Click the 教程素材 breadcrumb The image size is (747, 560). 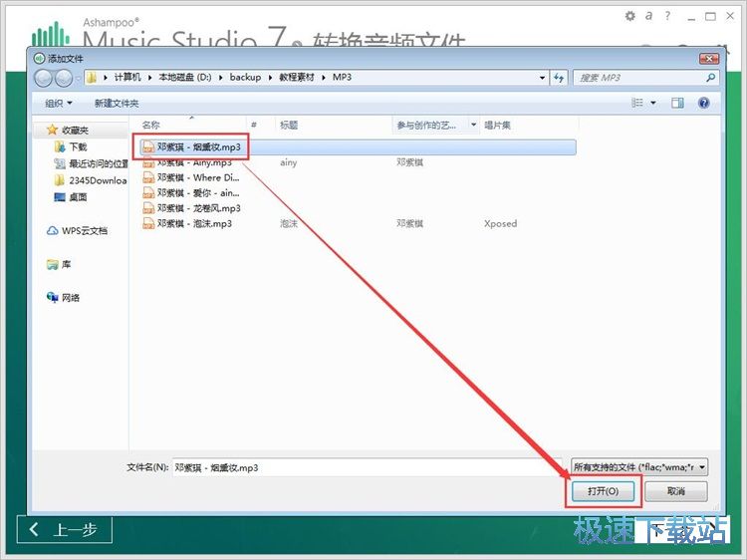(x=297, y=77)
